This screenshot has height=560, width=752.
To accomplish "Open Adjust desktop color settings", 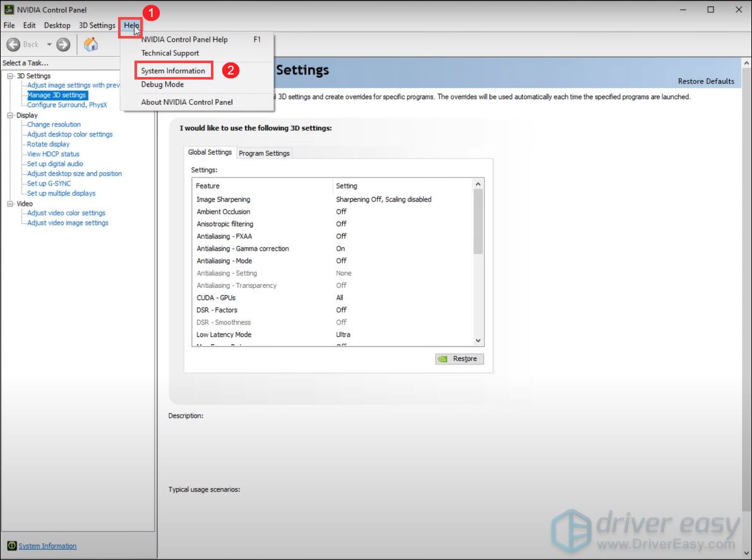I will (70, 134).
